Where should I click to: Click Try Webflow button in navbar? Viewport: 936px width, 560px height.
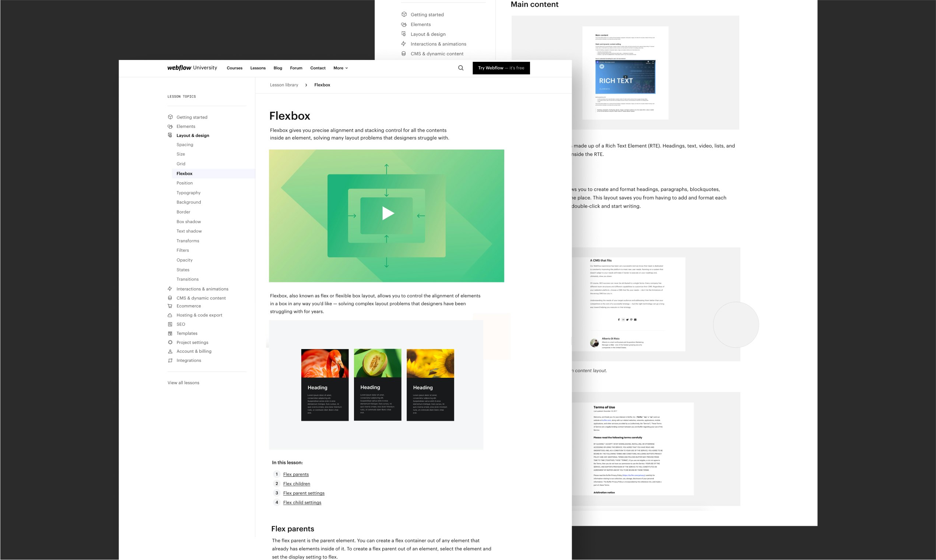tap(501, 68)
